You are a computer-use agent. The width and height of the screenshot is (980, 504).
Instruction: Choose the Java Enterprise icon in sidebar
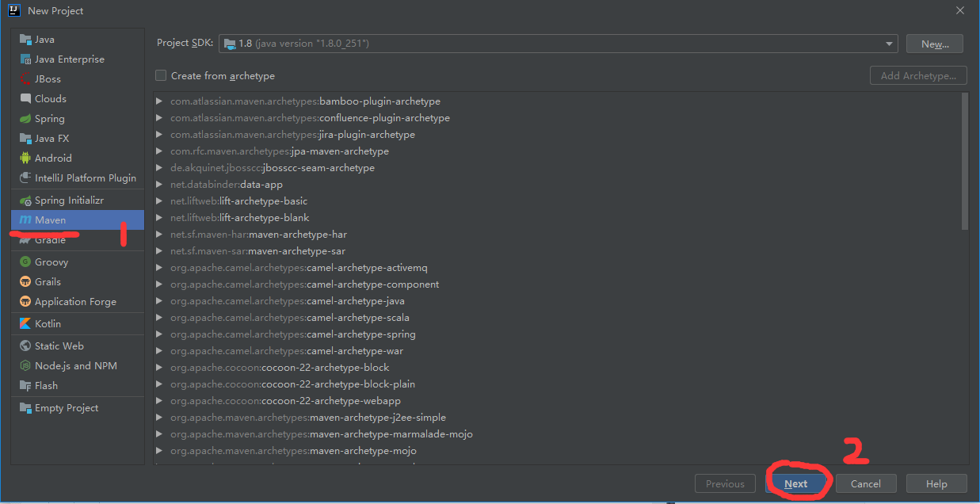pos(25,59)
